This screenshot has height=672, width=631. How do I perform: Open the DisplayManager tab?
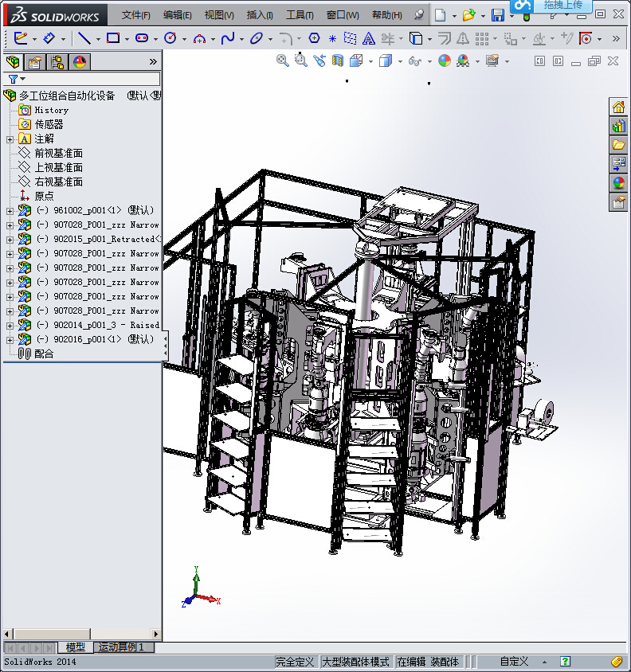[x=80, y=62]
